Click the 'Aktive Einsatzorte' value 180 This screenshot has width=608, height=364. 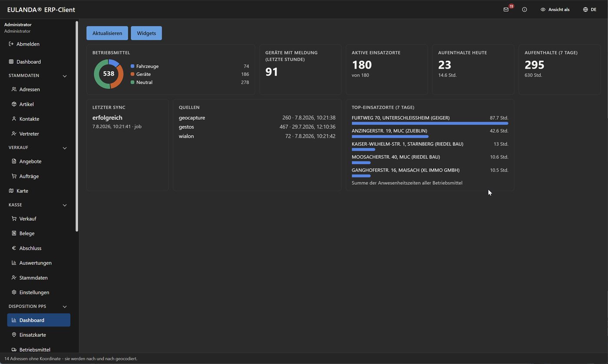(x=362, y=65)
